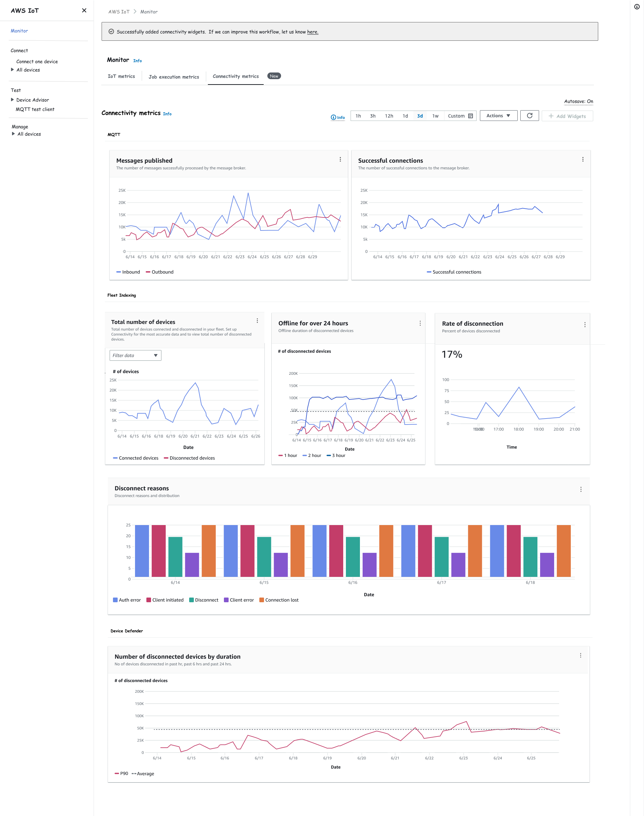Close the AWS IoT sidebar panel
This screenshot has height=816, width=644.
coord(84,11)
